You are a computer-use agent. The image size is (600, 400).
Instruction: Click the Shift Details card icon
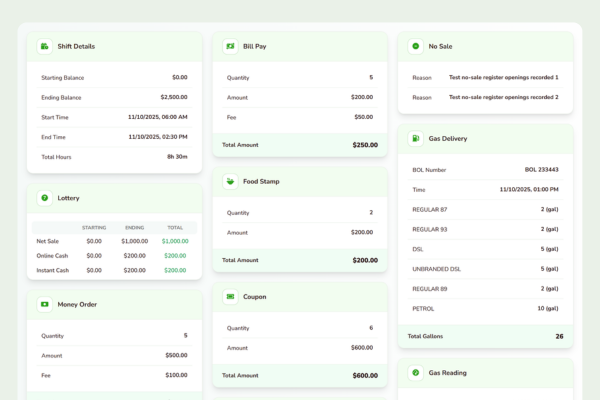point(44,46)
